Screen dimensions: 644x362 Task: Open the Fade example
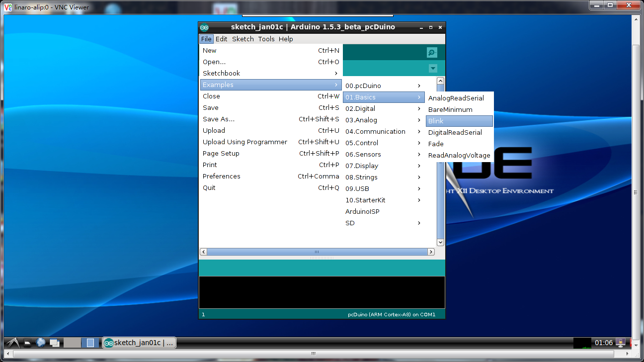pos(460,144)
